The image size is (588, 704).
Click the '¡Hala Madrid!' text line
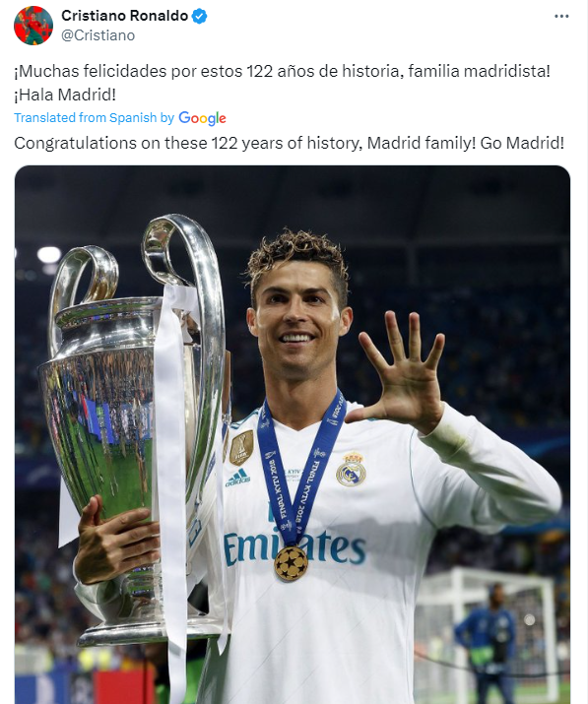coord(65,95)
